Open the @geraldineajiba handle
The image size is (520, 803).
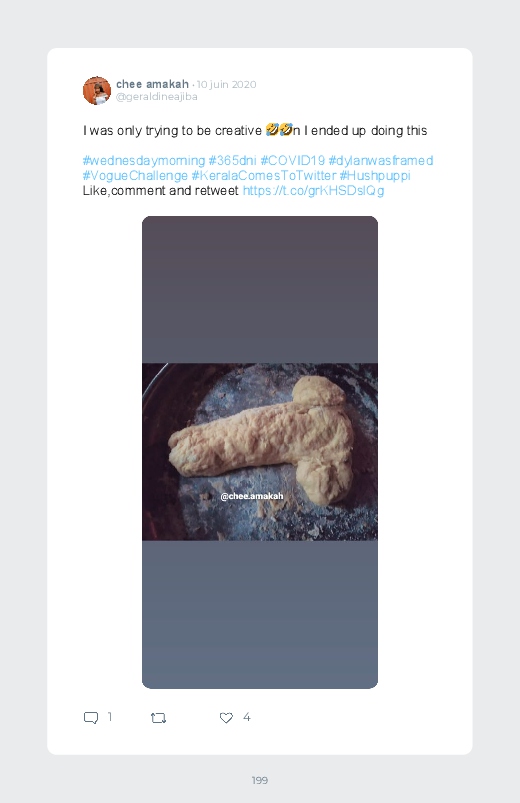157,96
